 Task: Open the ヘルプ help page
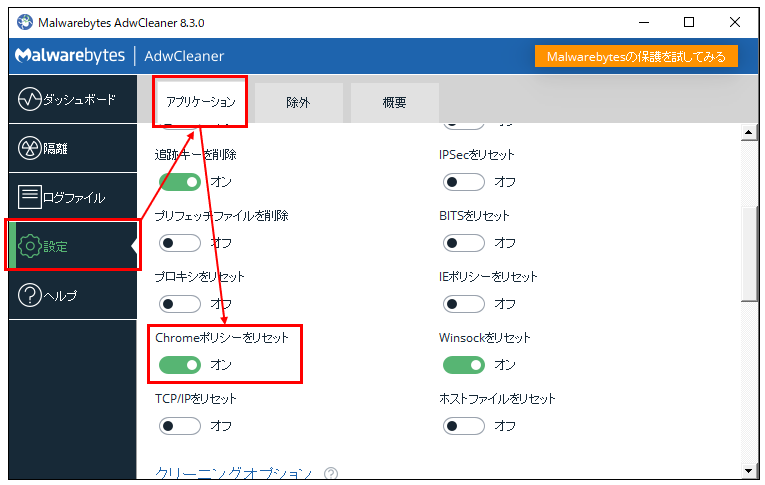click(x=73, y=295)
